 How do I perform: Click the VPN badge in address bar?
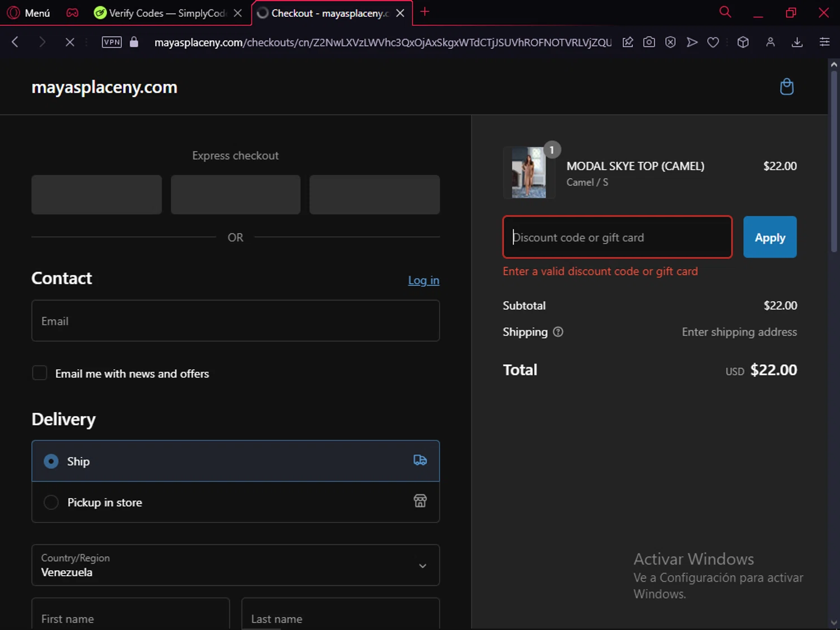coord(111,42)
